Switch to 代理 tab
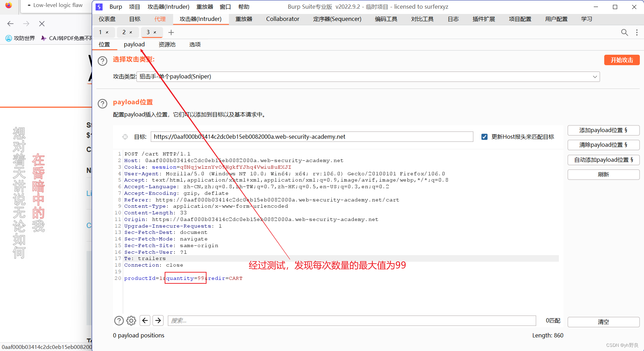 click(x=160, y=19)
